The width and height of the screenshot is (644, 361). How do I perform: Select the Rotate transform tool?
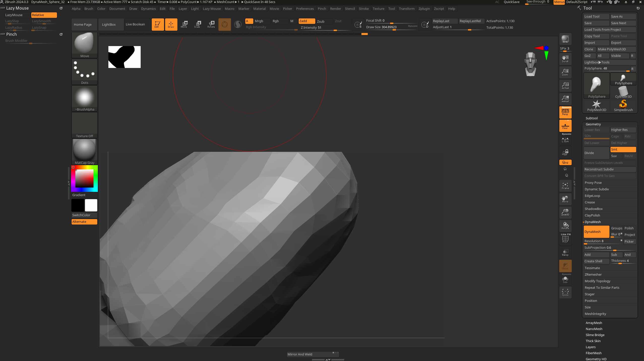pyautogui.click(x=211, y=24)
